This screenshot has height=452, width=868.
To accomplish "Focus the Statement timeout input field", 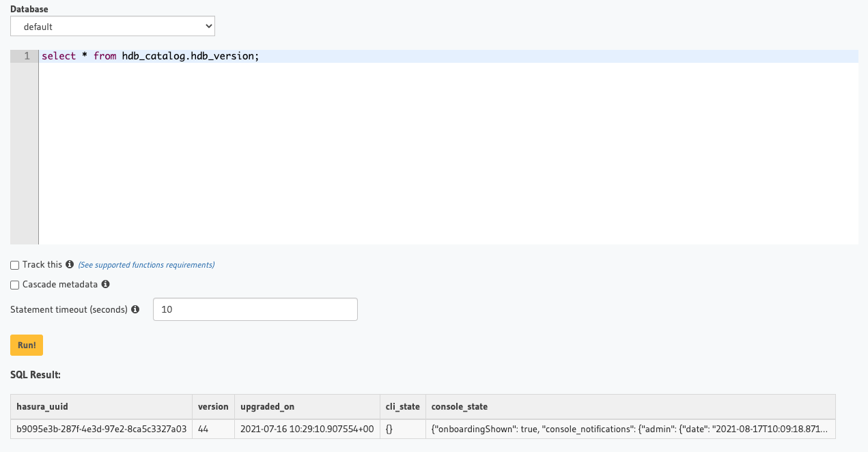I will pyautogui.click(x=255, y=309).
